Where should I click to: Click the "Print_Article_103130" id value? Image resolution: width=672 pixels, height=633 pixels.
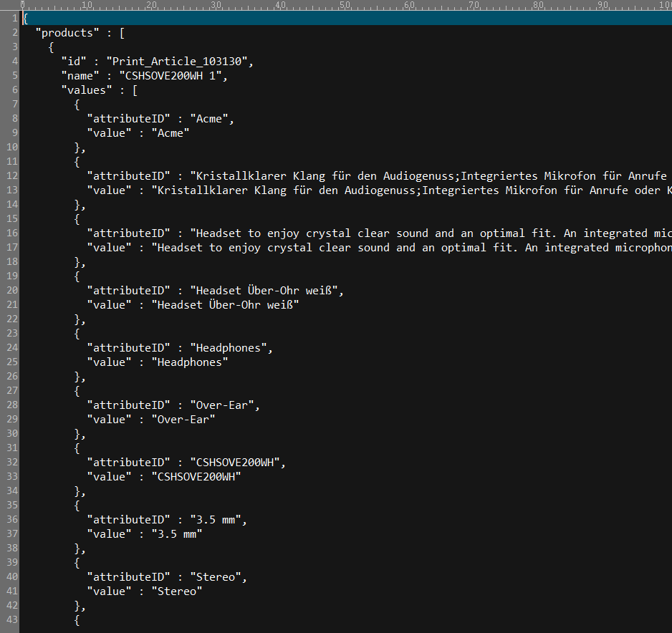click(x=179, y=61)
